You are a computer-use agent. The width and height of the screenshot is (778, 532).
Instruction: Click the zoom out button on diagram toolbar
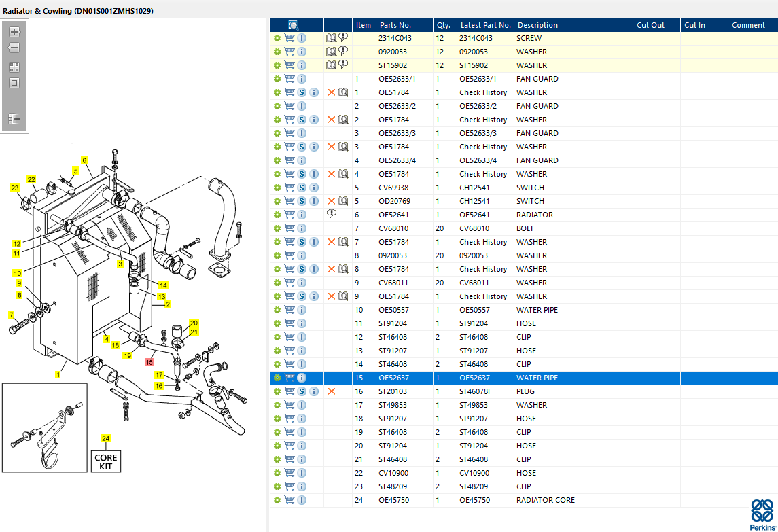pos(14,48)
